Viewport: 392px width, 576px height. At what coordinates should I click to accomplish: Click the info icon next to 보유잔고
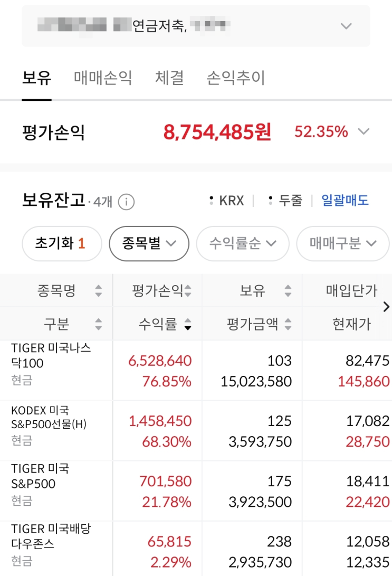click(x=127, y=202)
